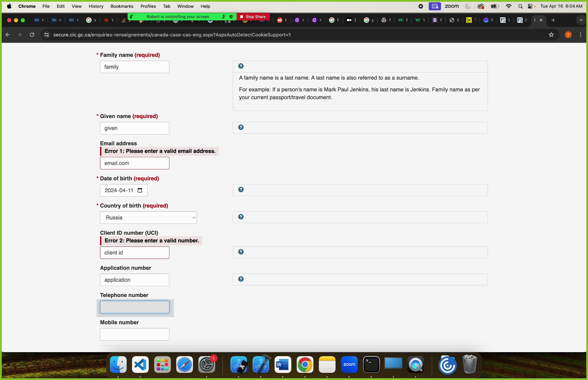Click the help icon next to Application number

pyautogui.click(x=241, y=279)
